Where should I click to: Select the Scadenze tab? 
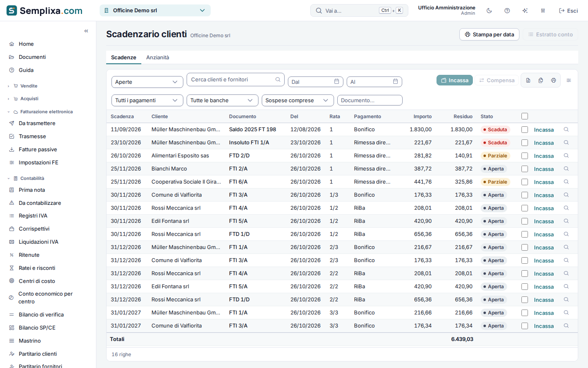124,58
